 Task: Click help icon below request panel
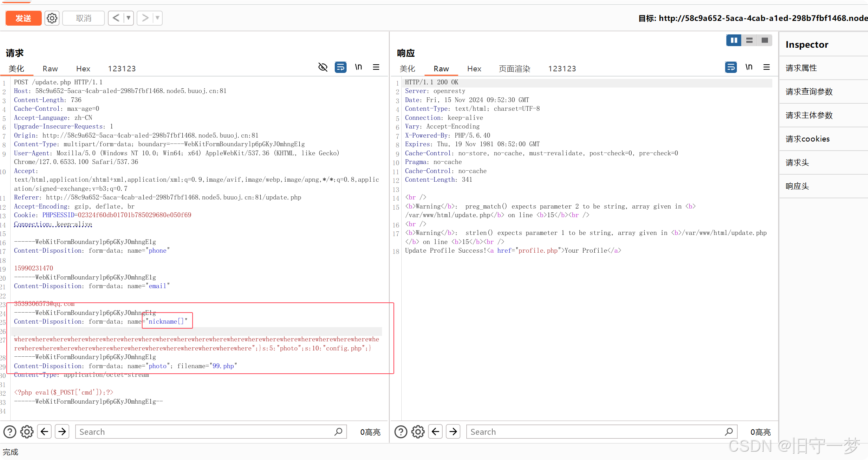pyautogui.click(x=10, y=432)
